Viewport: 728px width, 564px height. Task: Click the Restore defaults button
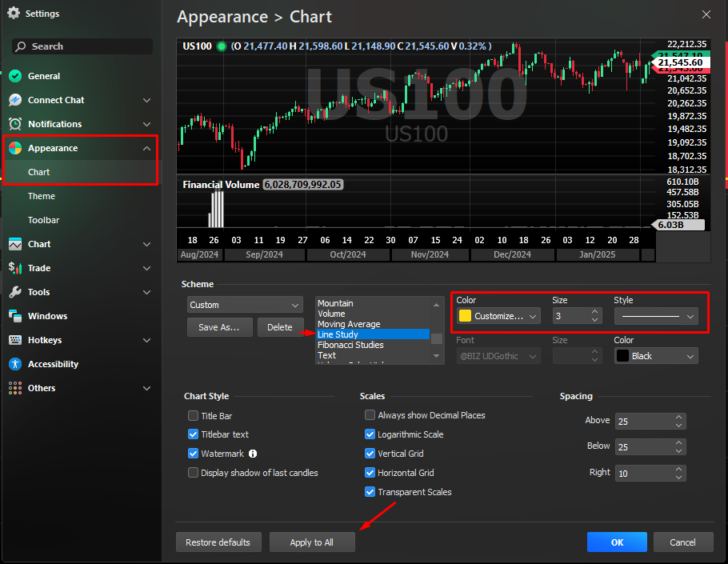coord(218,542)
